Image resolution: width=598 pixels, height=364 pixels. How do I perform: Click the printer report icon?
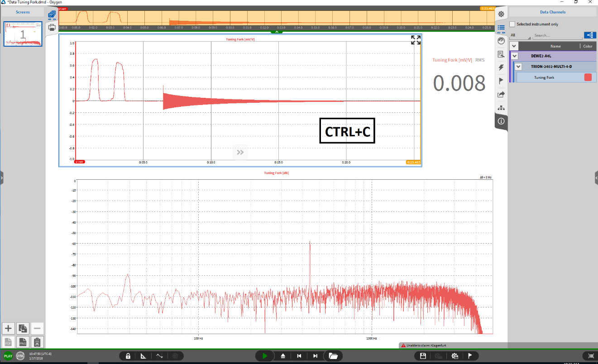(x=52, y=27)
